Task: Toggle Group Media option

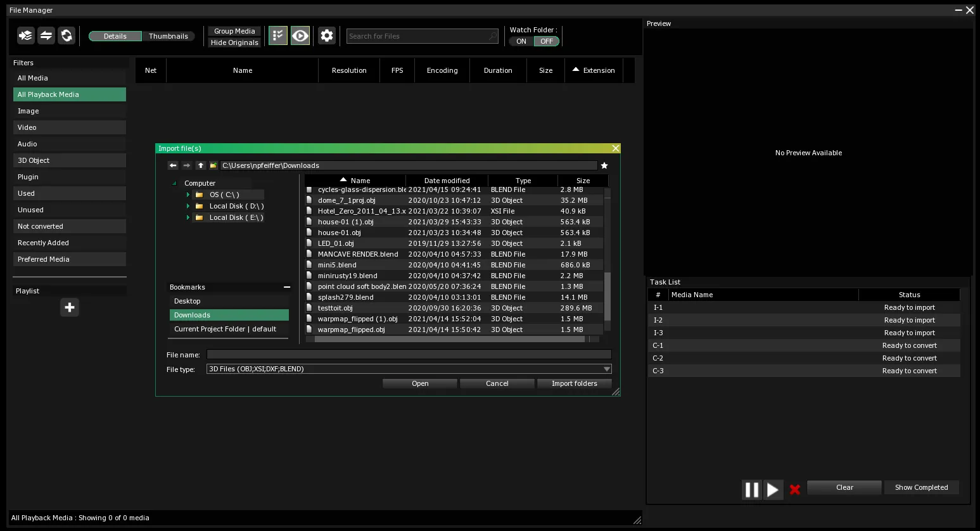Action: pos(234,31)
